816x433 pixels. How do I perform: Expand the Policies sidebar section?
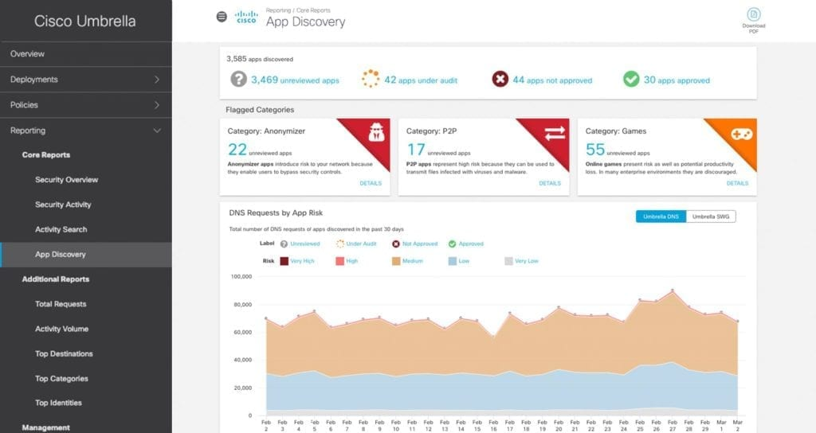(x=86, y=105)
